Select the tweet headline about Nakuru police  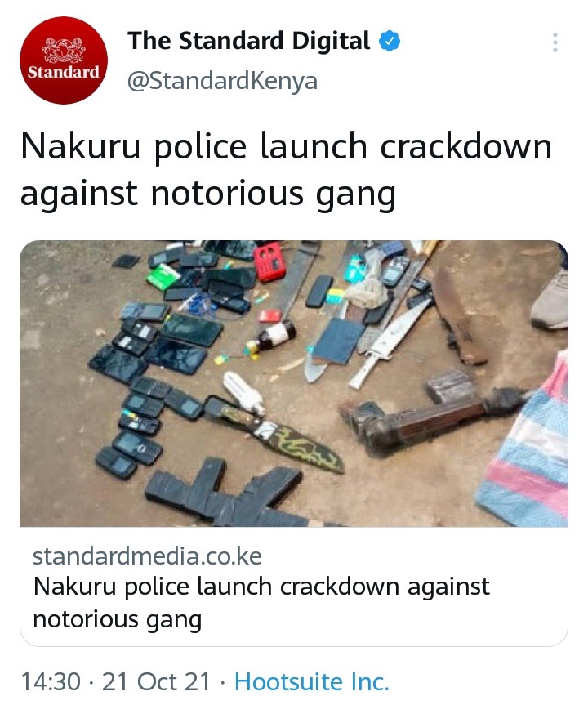(286, 169)
